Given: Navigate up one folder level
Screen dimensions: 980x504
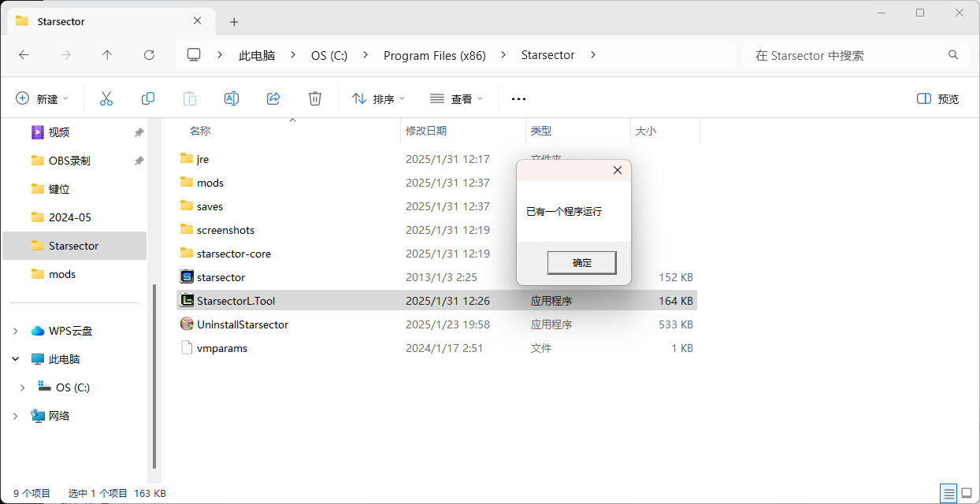Looking at the screenshot, I should pyautogui.click(x=107, y=55).
